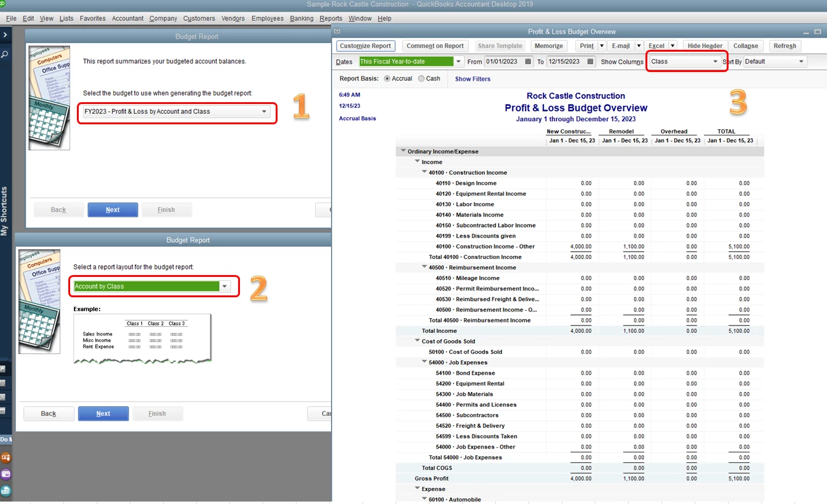Click the 54300 · Job Materials row label
The height and width of the screenshot is (504, 827).
pos(465,394)
